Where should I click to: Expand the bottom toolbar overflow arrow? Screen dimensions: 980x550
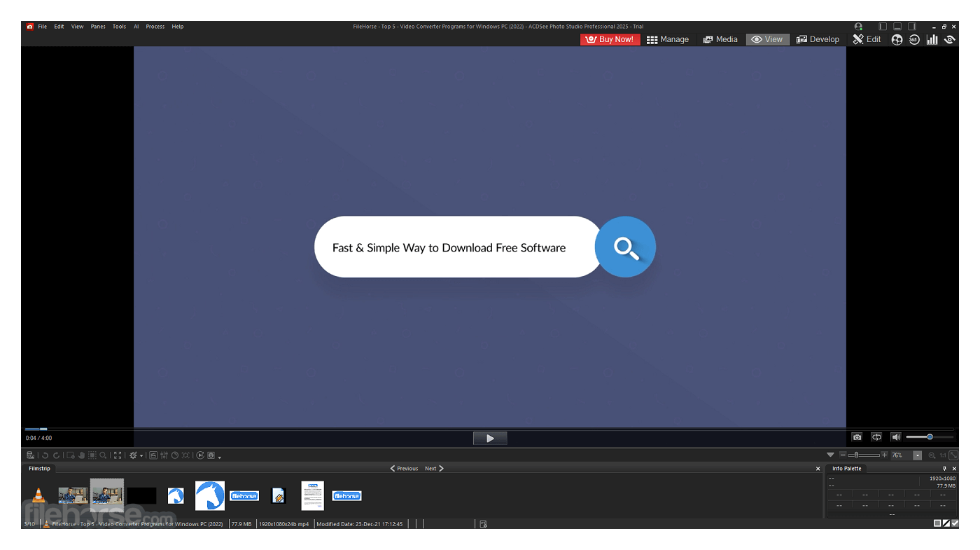pos(220,457)
